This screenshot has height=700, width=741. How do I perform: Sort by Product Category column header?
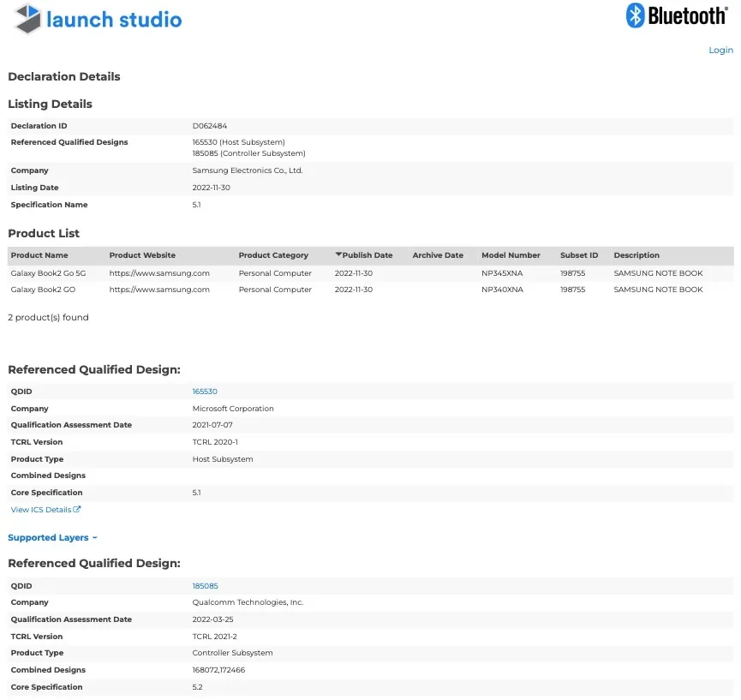pyautogui.click(x=272, y=255)
